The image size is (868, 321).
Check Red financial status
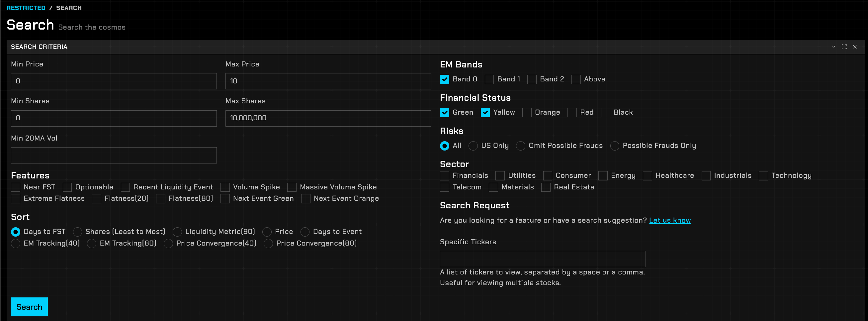click(x=572, y=113)
